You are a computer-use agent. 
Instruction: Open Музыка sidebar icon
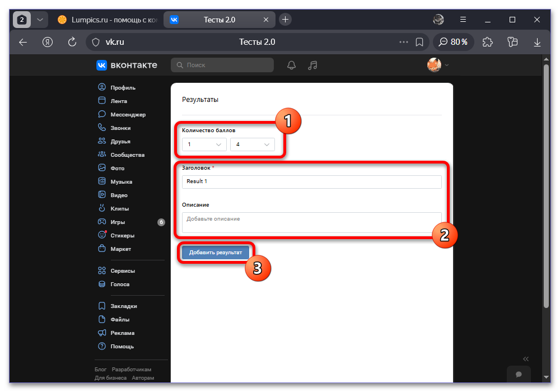102,181
